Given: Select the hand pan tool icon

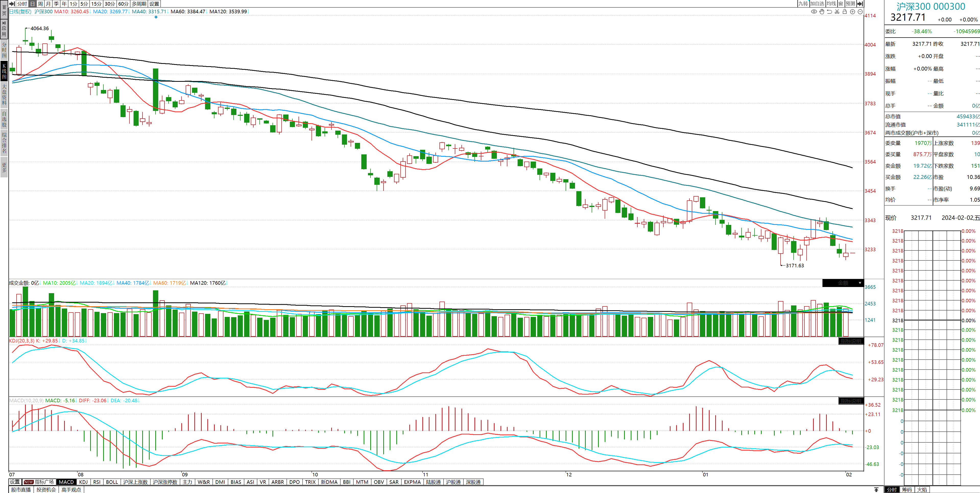Looking at the screenshot, I should [822, 12].
